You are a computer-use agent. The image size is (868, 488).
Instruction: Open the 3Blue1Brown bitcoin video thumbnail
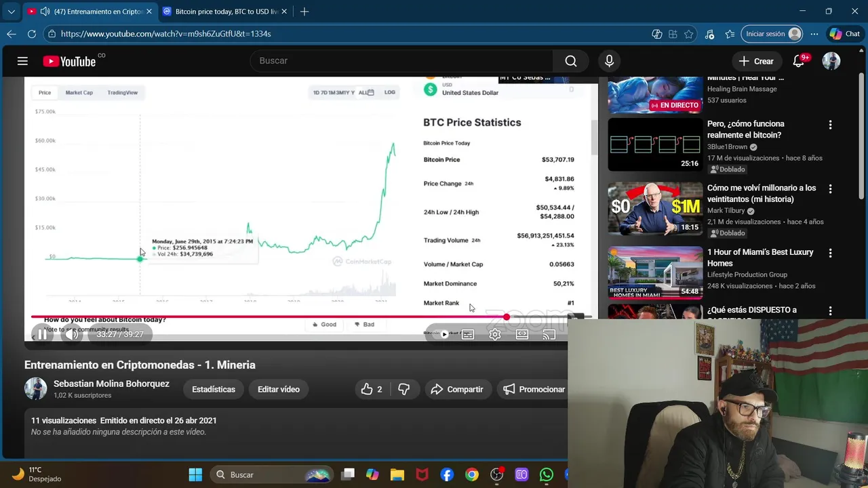coord(655,144)
